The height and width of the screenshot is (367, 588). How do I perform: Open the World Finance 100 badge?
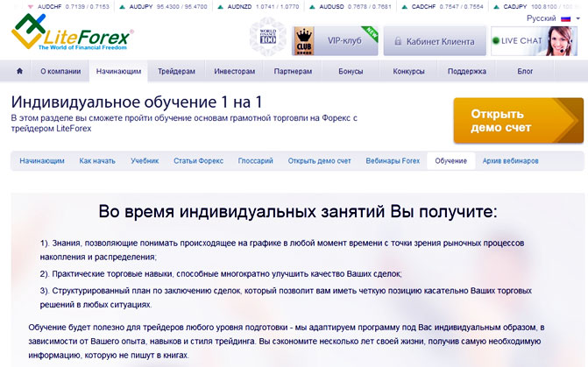tap(268, 37)
